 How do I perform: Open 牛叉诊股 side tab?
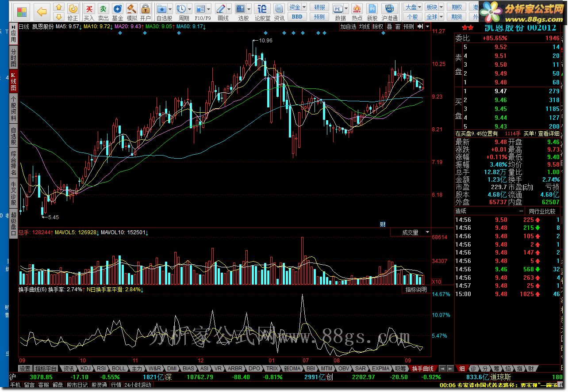pyautogui.click(x=14, y=193)
